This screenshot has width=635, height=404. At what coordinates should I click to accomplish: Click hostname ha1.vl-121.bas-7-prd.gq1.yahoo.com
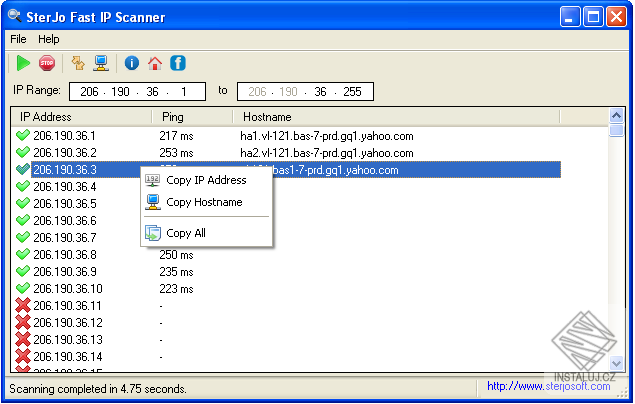pos(327,136)
